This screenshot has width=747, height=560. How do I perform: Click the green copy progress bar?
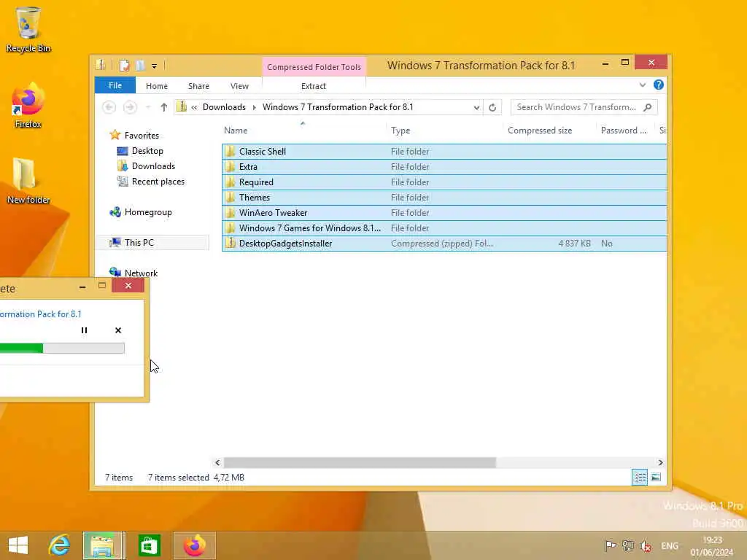click(x=63, y=348)
